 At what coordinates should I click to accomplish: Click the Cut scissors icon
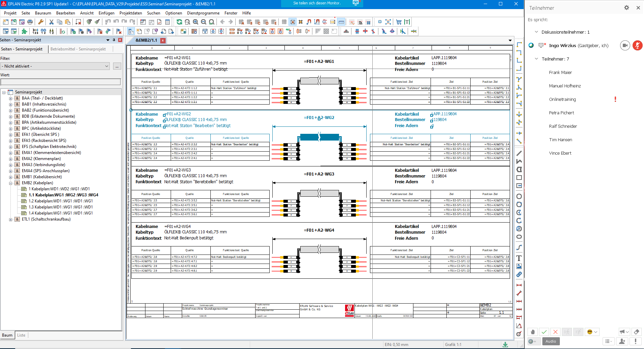tap(52, 22)
